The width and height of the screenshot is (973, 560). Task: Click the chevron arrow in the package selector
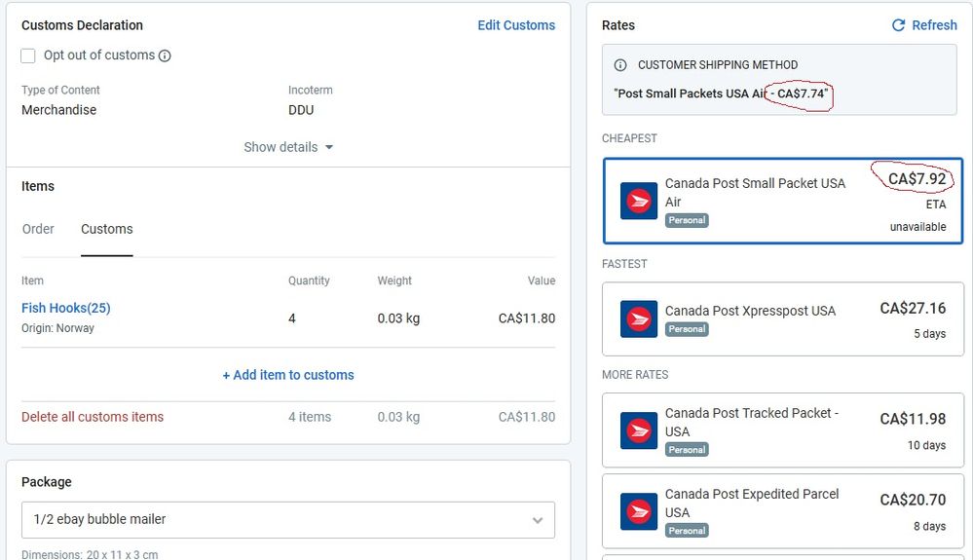click(x=537, y=520)
